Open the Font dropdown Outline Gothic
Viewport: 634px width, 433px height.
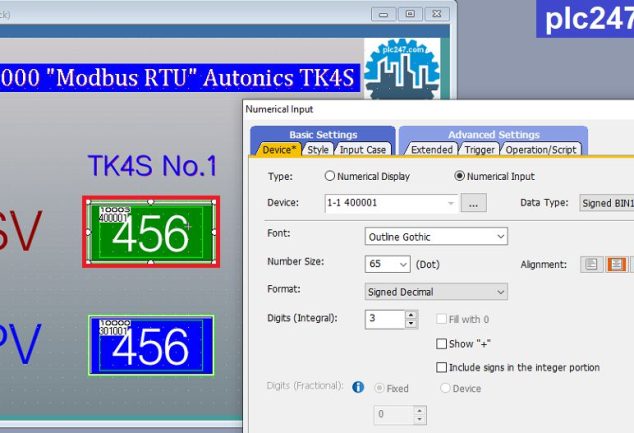click(436, 237)
